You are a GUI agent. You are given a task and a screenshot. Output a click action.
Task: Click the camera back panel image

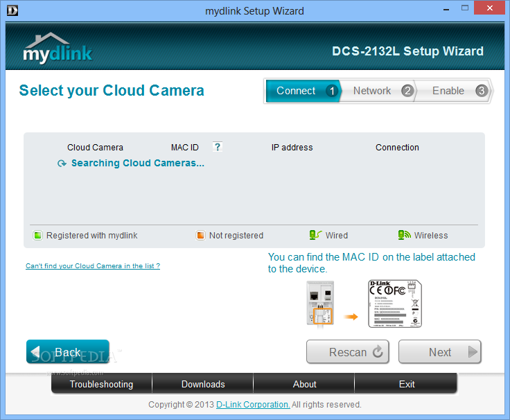[x=320, y=304]
